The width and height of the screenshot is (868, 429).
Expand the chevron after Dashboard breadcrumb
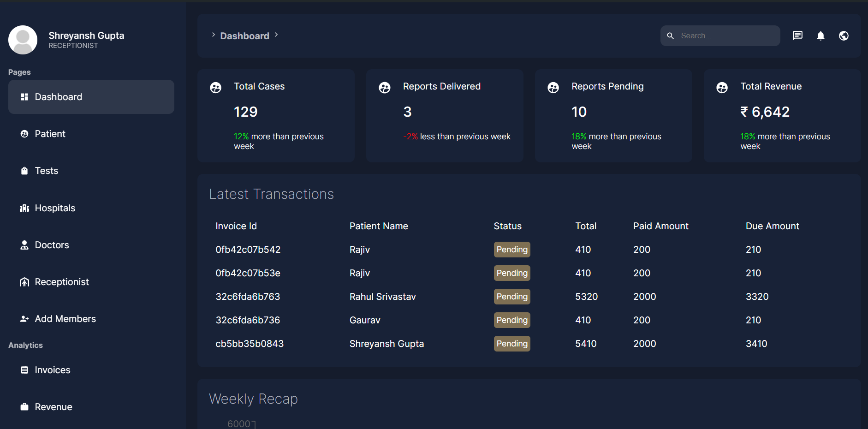tap(276, 35)
